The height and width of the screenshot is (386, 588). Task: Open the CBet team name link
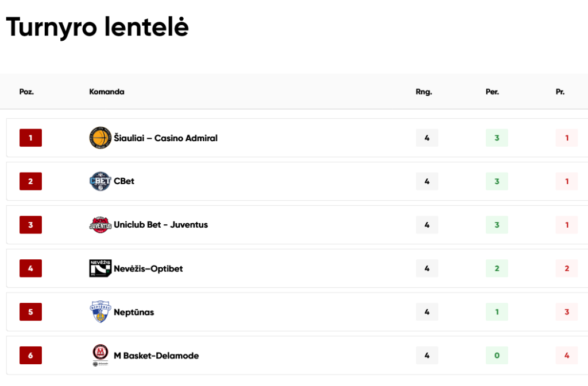tap(124, 181)
